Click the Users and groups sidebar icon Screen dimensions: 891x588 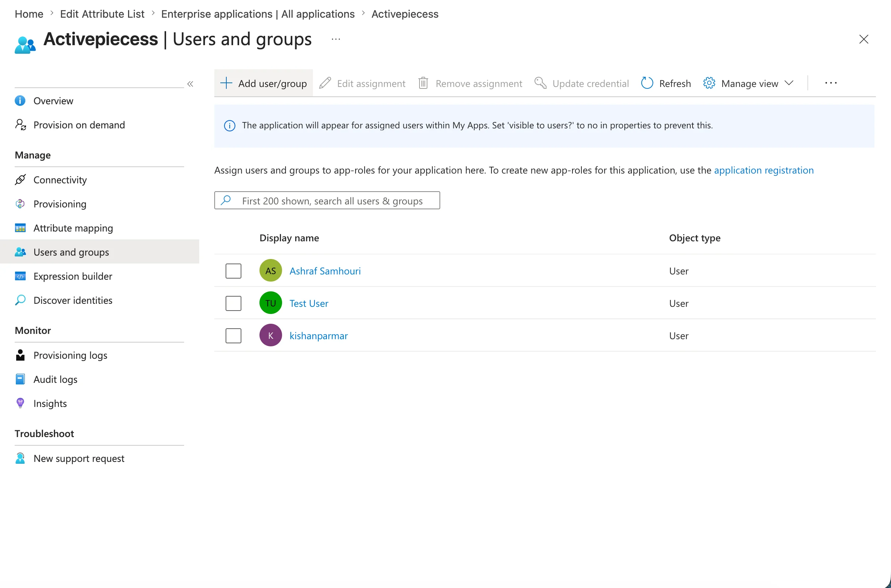tap(20, 252)
